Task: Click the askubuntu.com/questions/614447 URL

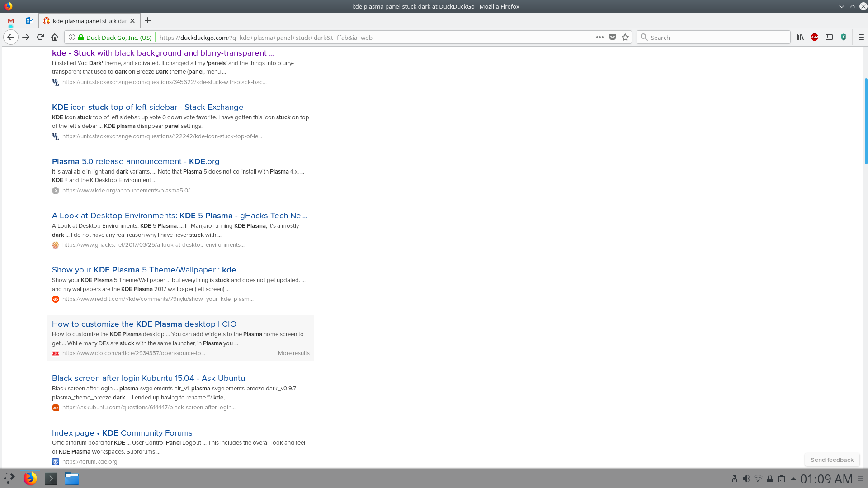Action: (149, 408)
